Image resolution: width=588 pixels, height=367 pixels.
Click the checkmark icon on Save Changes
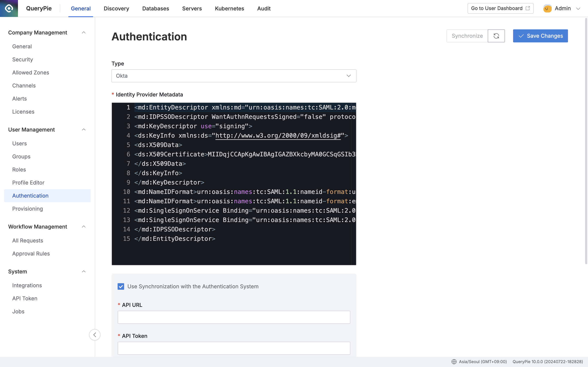pos(521,36)
